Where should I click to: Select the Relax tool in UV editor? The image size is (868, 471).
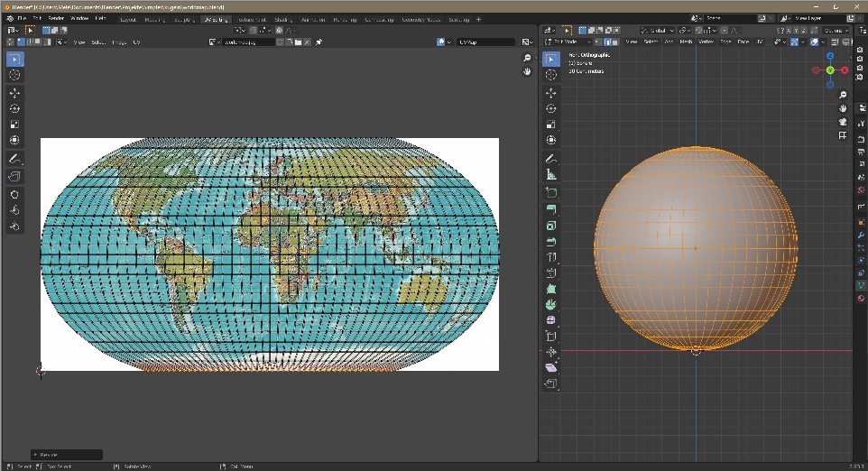pyautogui.click(x=15, y=210)
